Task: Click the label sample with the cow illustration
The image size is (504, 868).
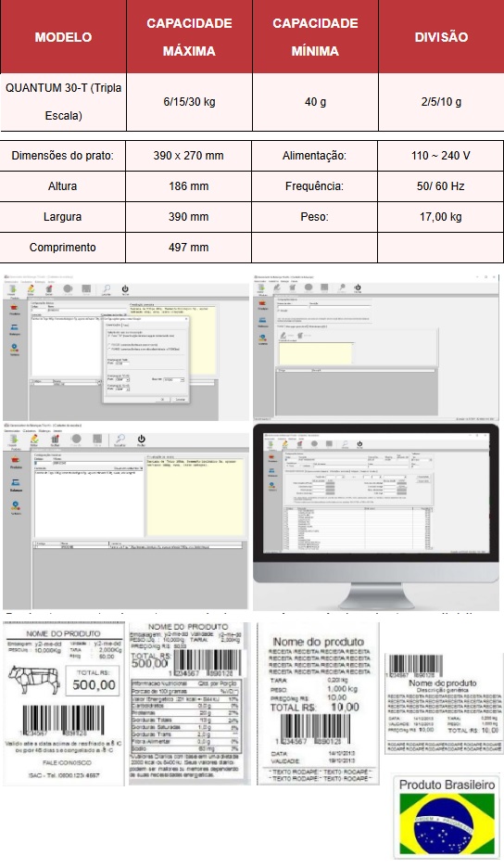Action: tap(64, 703)
